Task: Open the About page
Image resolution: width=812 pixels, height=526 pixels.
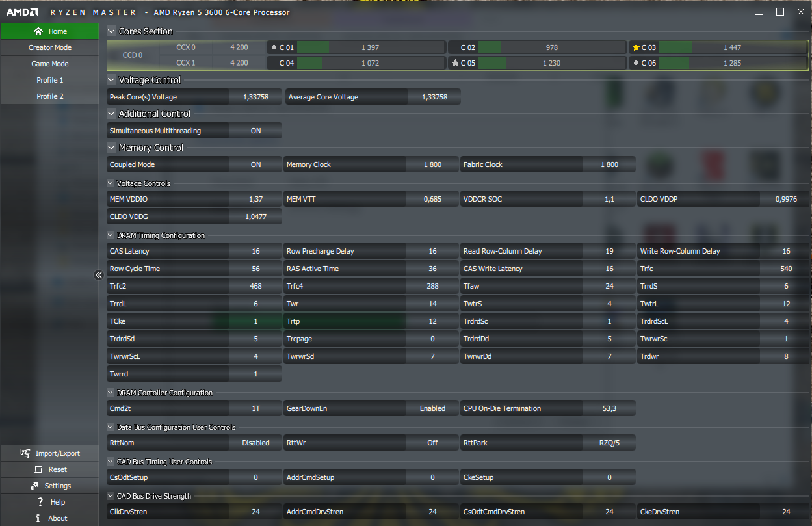Action: coord(50,518)
